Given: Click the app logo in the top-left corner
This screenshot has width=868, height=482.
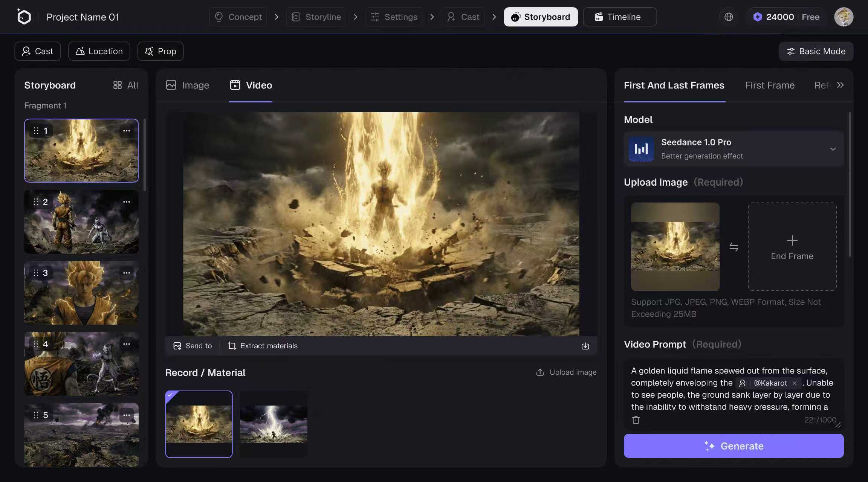Looking at the screenshot, I should [x=24, y=17].
